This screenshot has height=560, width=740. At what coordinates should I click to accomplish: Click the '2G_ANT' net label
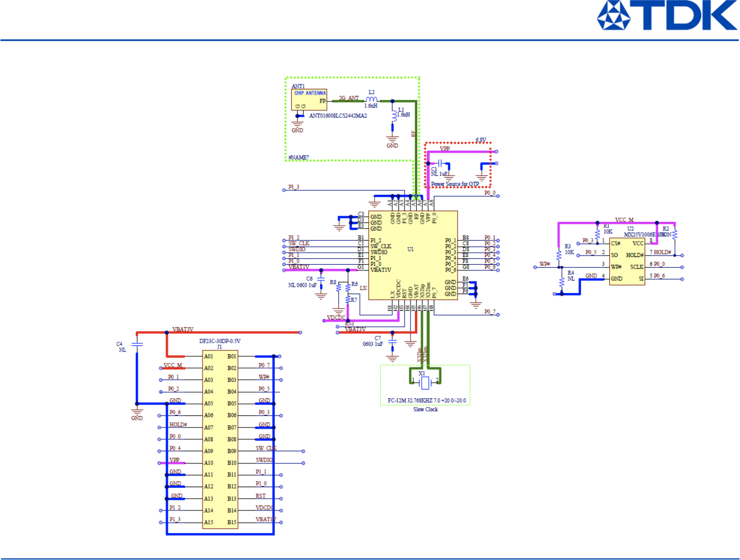click(x=349, y=98)
